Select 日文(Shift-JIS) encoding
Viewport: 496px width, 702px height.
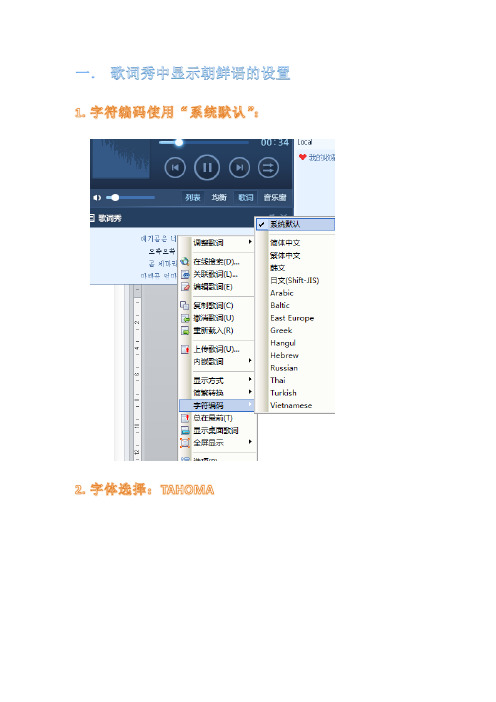295,280
